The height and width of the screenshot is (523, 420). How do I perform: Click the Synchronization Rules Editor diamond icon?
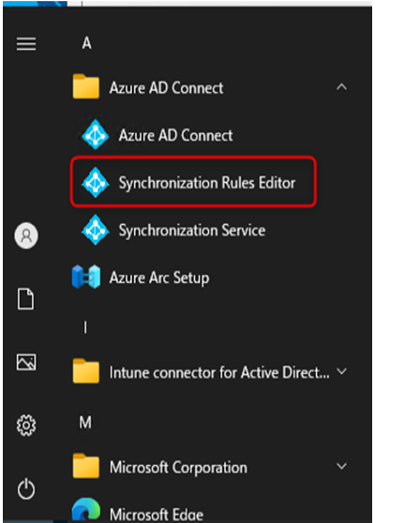coord(96,182)
